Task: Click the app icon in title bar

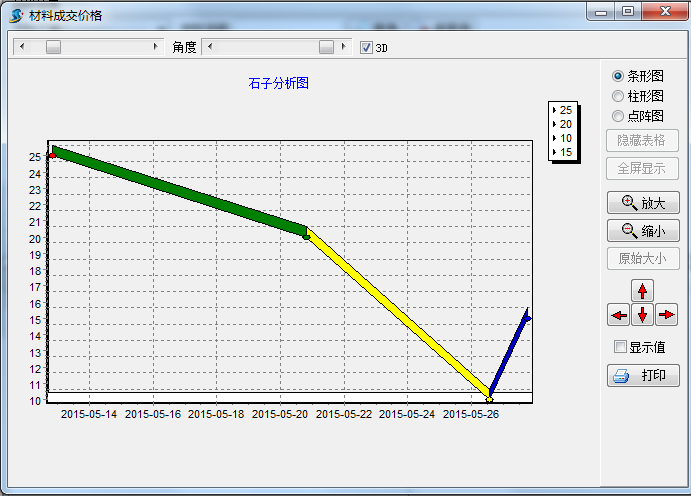Action: (x=15, y=15)
